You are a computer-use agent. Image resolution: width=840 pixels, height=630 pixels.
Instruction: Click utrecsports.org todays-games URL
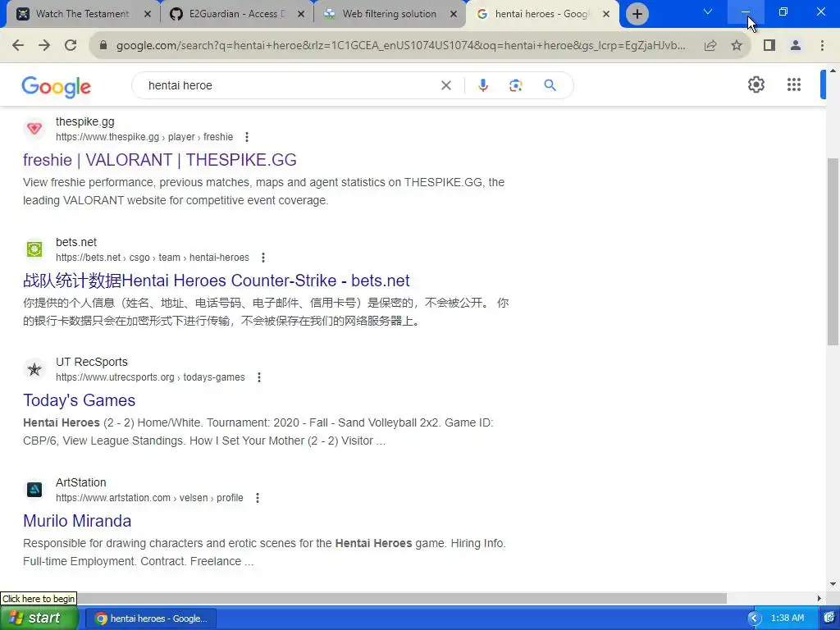(150, 377)
